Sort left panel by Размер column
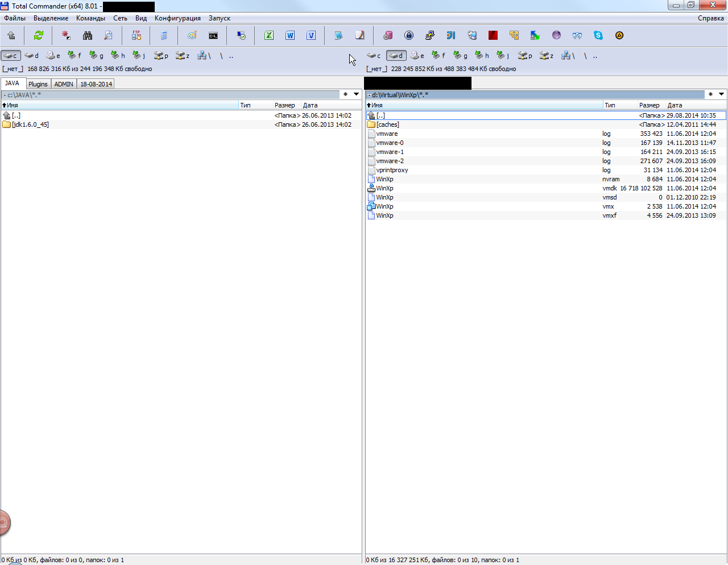The width and height of the screenshot is (728, 565). [287, 105]
